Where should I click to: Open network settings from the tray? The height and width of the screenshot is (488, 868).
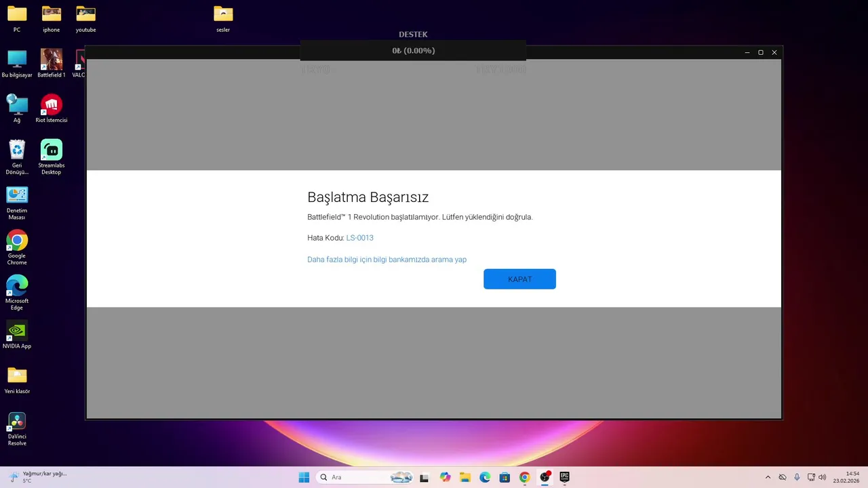[811, 477]
